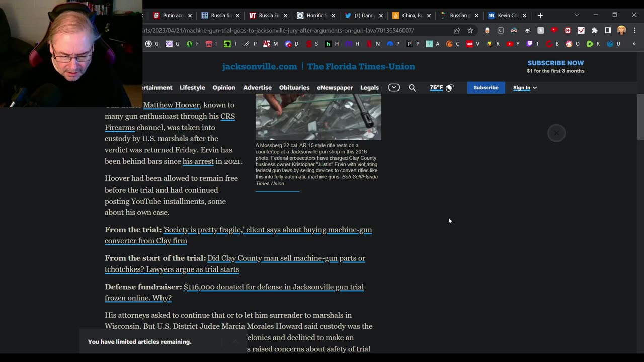644x362 pixels.
Task: Open The Florida Times-Union masthead link
Action: click(361, 66)
